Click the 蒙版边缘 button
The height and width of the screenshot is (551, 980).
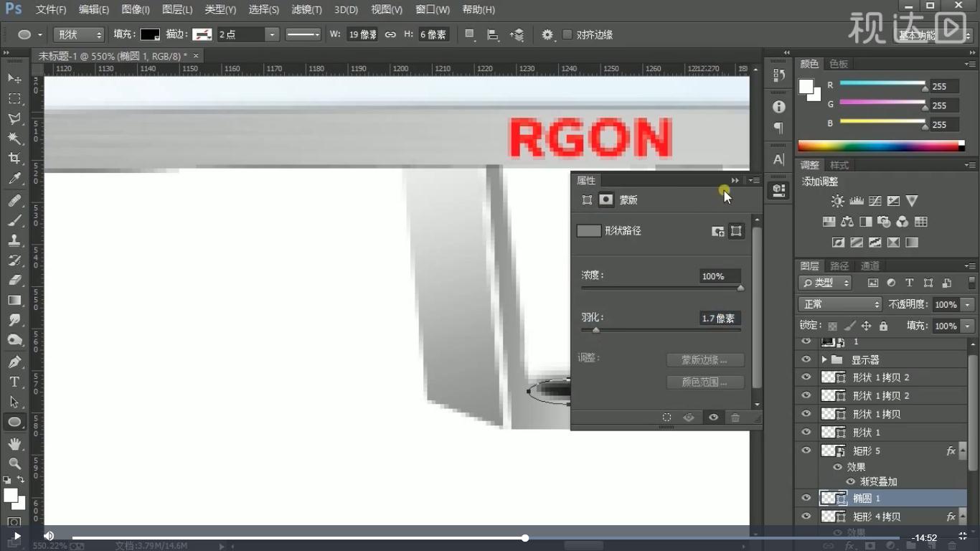(x=705, y=360)
